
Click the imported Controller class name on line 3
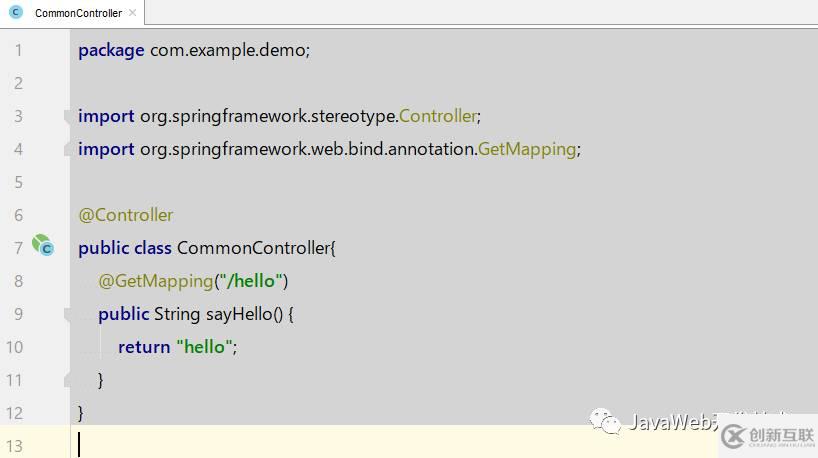point(437,116)
